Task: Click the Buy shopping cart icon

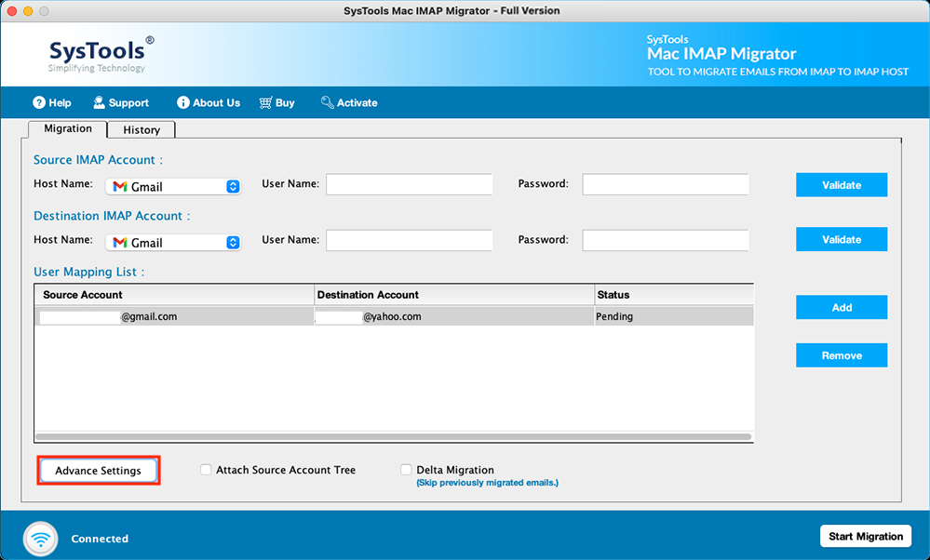Action: click(265, 102)
